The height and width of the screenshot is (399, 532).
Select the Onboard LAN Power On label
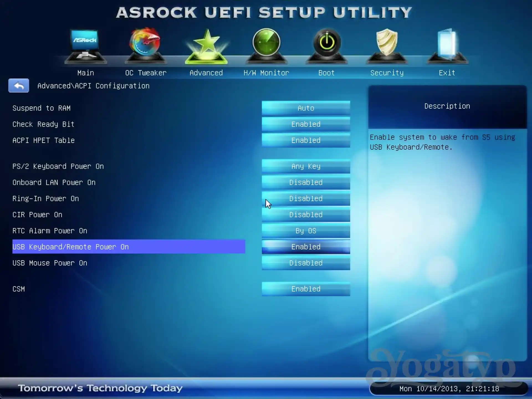pos(54,182)
